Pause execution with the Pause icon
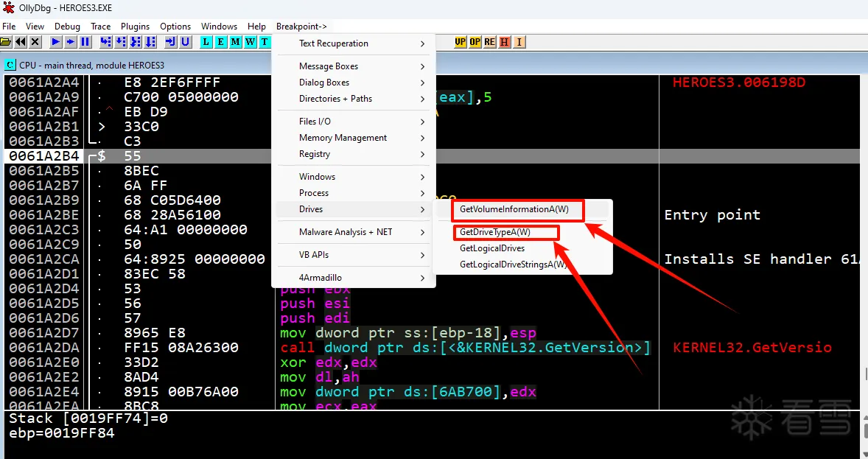 [x=85, y=42]
